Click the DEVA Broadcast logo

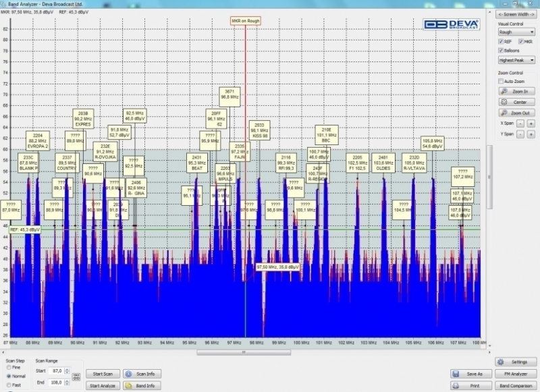point(451,24)
